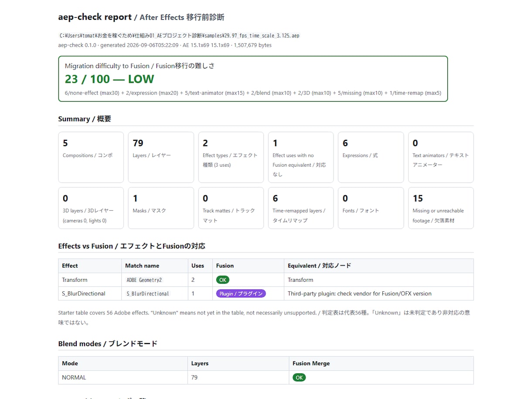Click the score breakdown formula line
532x399 pixels.
click(x=253, y=93)
